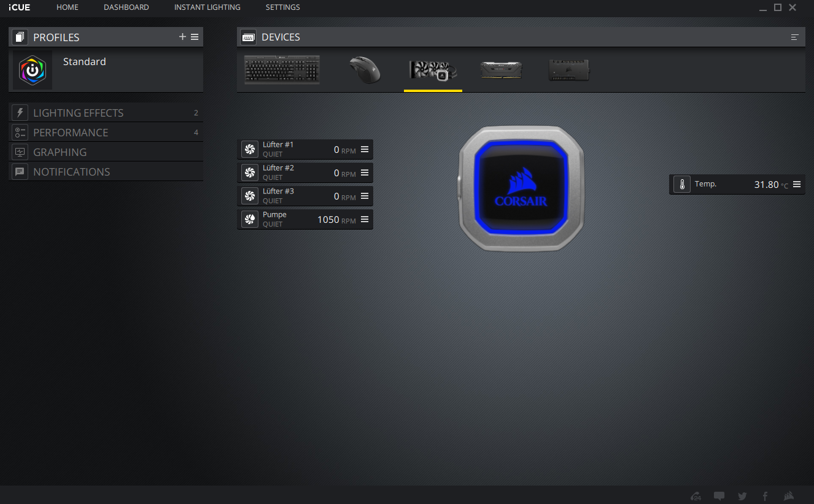Open Pumpe options menu
This screenshot has height=504, width=814.
coord(365,219)
